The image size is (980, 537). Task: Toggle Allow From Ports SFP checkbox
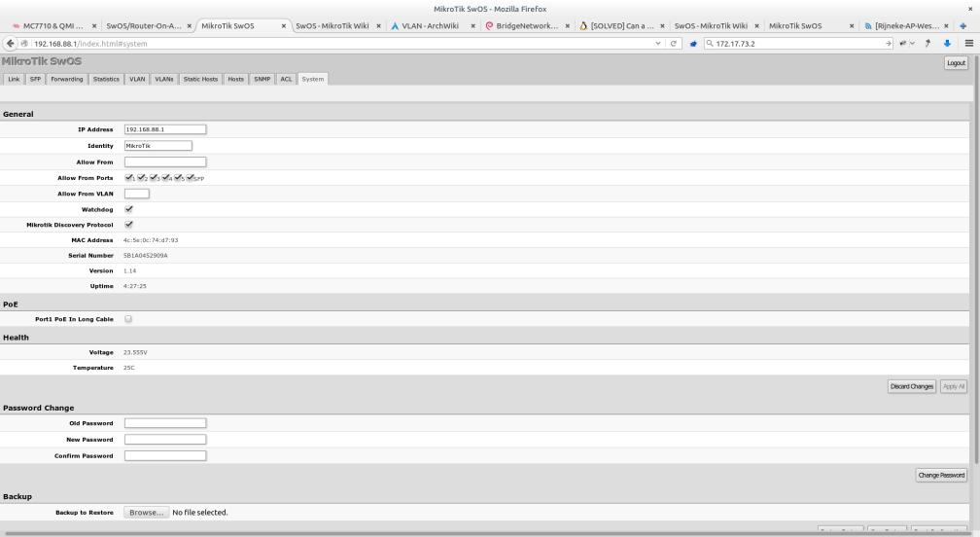point(190,178)
